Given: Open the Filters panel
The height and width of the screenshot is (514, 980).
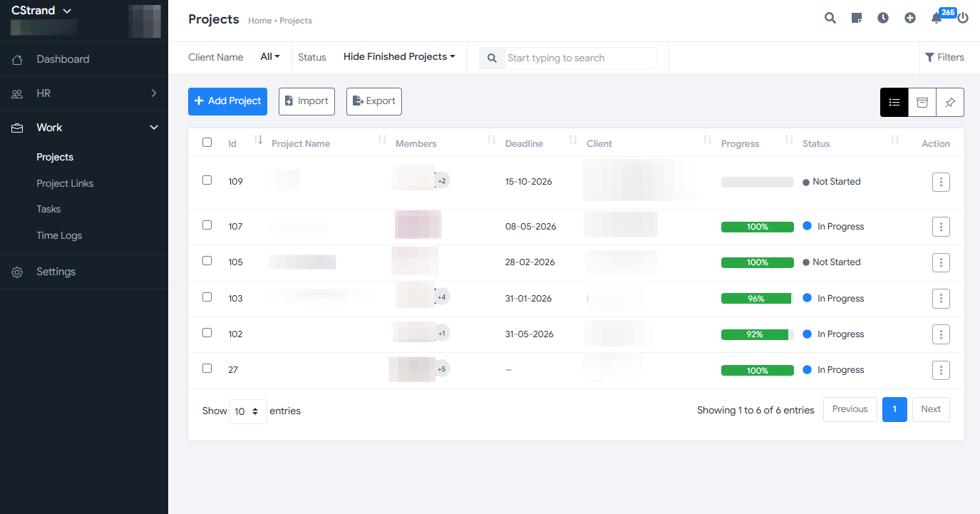Looking at the screenshot, I should tap(944, 57).
